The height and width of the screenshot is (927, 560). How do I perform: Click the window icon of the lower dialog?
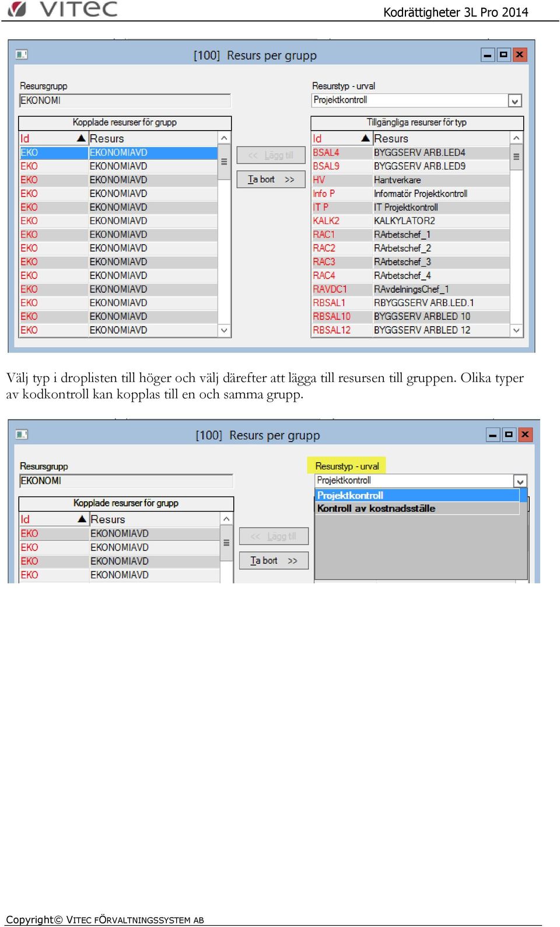click(22, 435)
